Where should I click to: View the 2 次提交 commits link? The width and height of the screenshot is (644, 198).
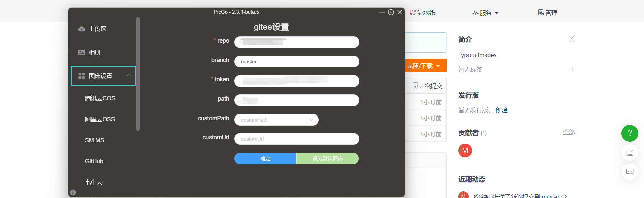point(427,86)
